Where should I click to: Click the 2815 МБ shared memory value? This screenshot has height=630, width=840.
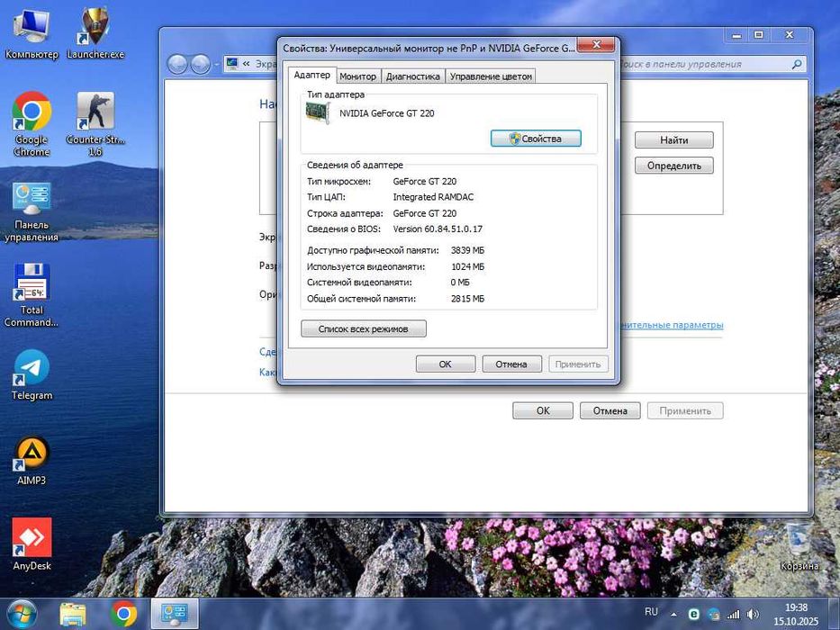(x=467, y=299)
